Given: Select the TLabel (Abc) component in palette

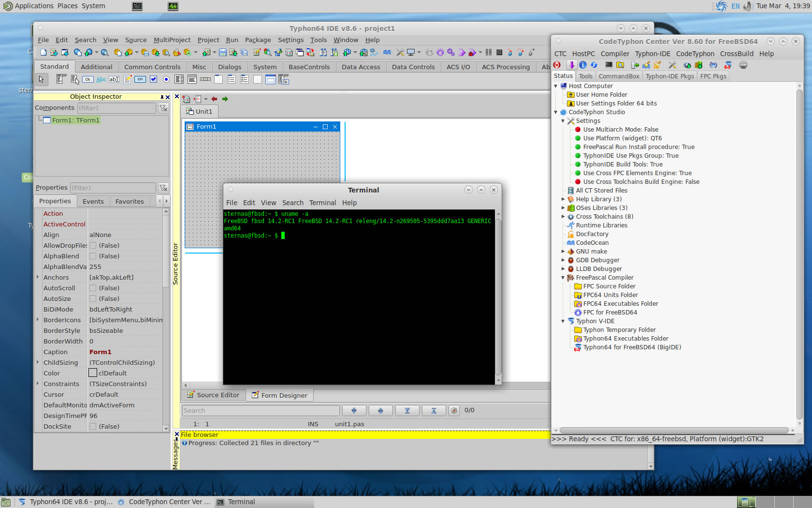Looking at the screenshot, I should point(101,79).
